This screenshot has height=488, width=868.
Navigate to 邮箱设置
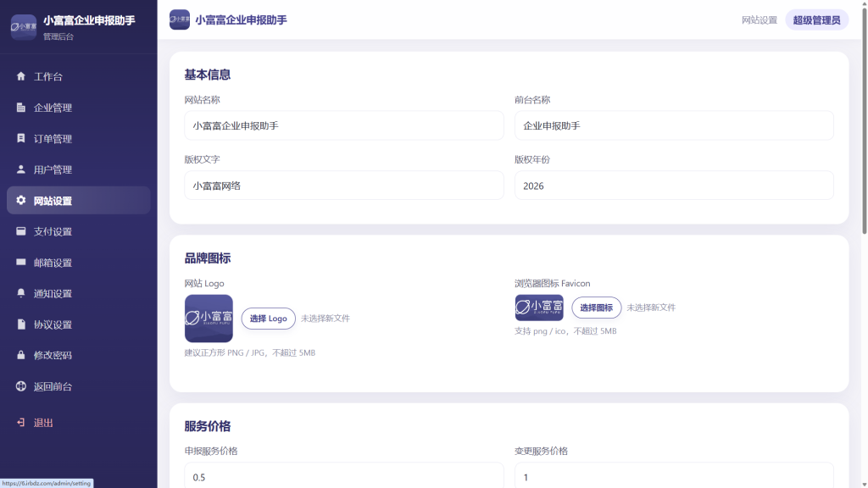pyautogui.click(x=79, y=263)
